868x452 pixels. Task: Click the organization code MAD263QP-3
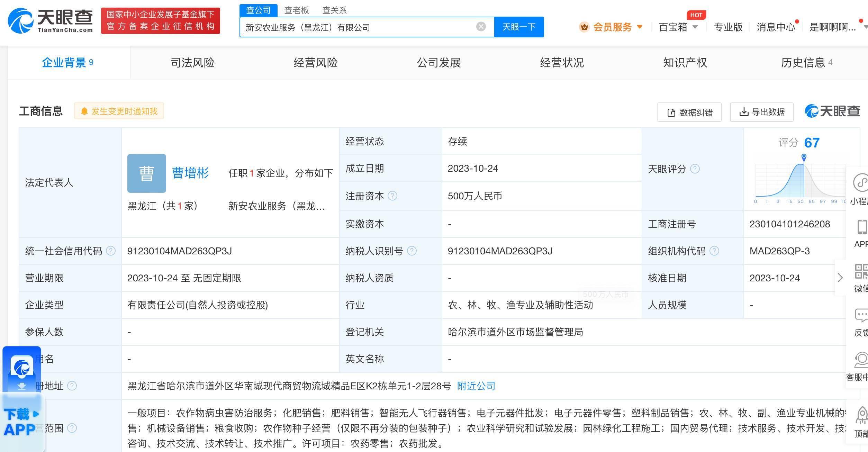coord(780,251)
